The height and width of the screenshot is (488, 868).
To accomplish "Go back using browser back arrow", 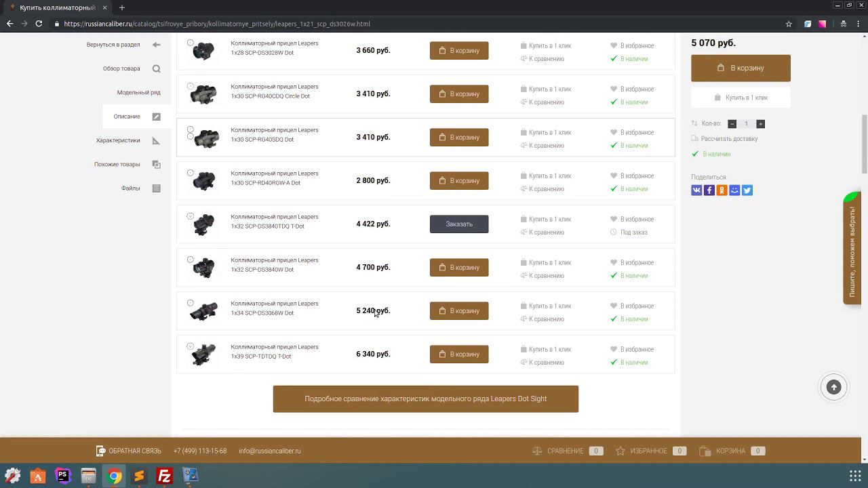I will 9,24.
